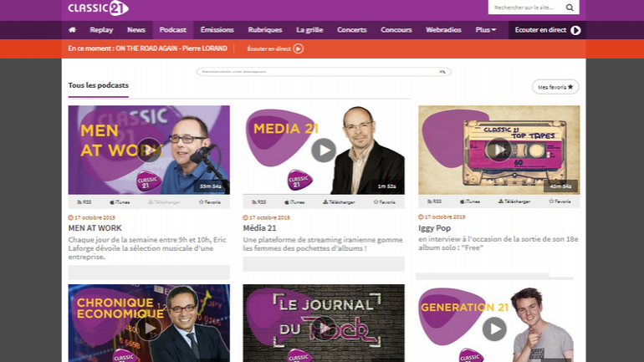This screenshot has height=362, width=644.
Task: Open the Rubriques menu item
Action: [265, 30]
